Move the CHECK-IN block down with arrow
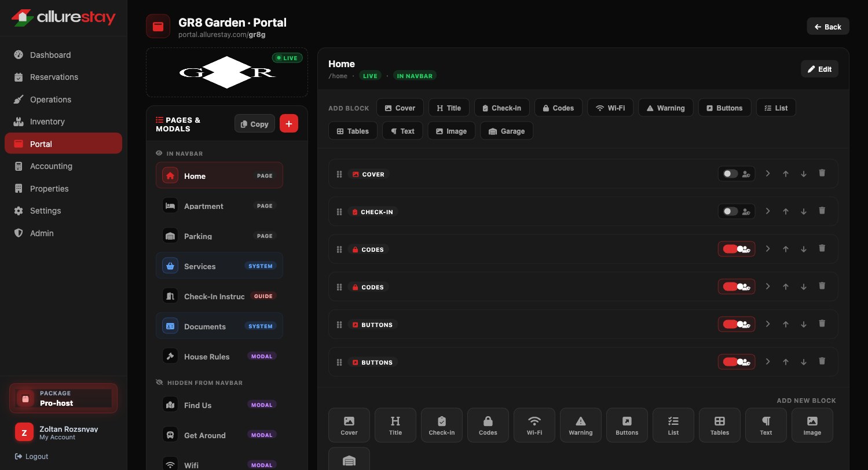 click(804, 211)
